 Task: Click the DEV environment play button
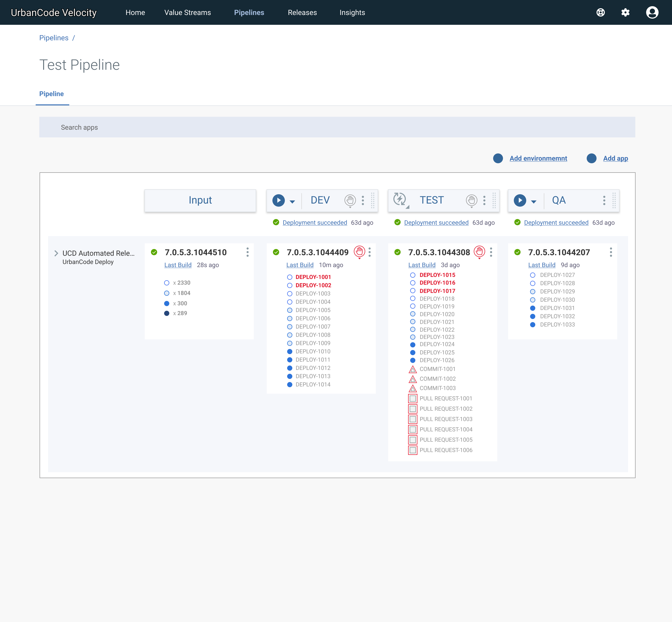(x=278, y=200)
